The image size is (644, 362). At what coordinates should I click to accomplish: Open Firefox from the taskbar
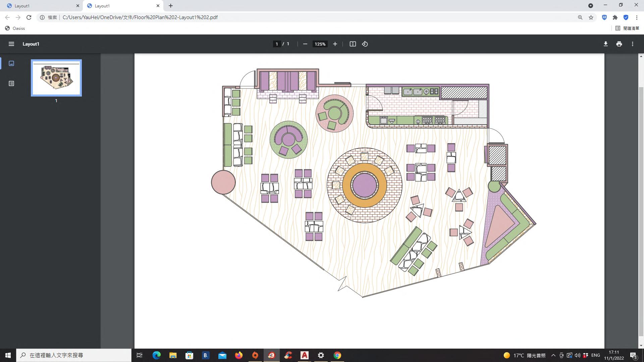238,355
